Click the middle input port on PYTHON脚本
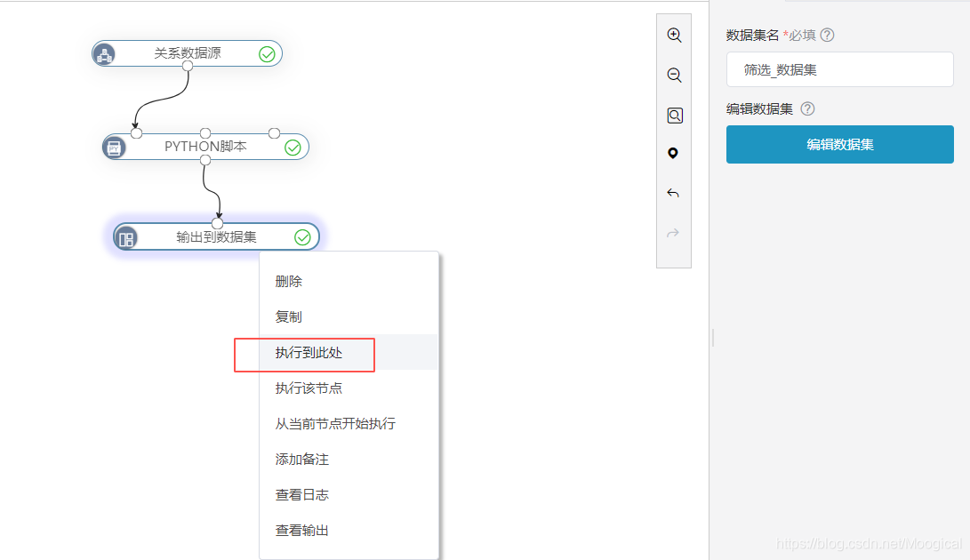970x560 pixels. (205, 133)
